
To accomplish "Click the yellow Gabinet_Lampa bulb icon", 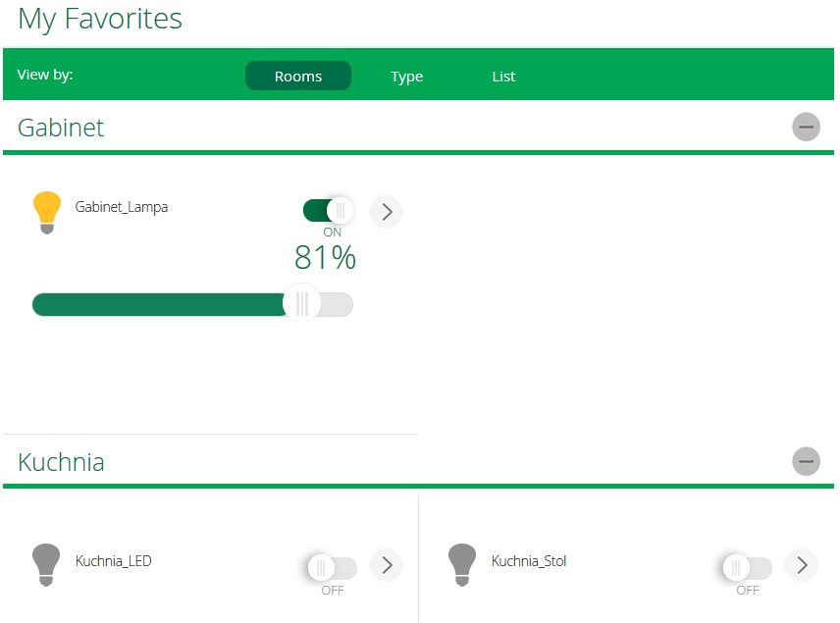I will pyautogui.click(x=47, y=213).
